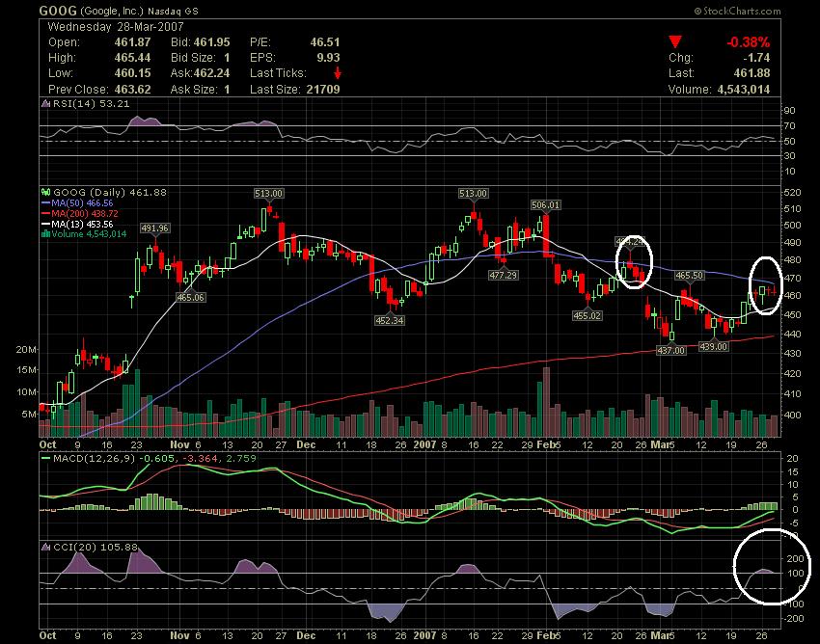Click the 477.29 price label on chart
This screenshot has width=820, height=644.
[x=503, y=275]
